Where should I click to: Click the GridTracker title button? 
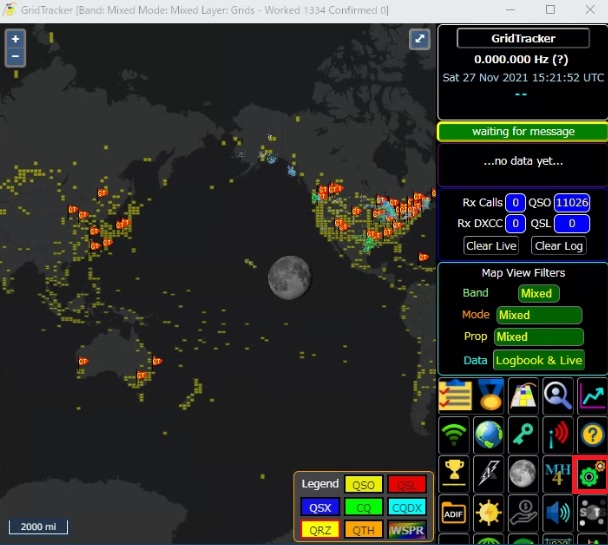(523, 38)
